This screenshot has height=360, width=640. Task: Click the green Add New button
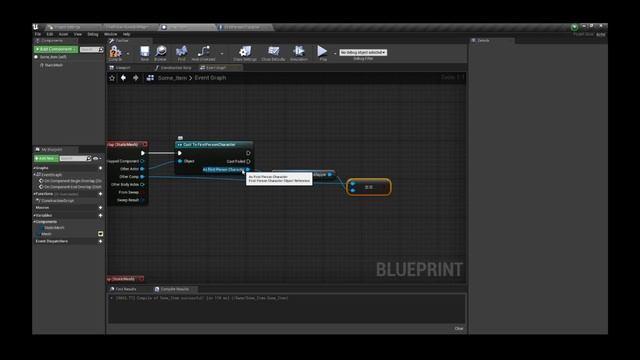[x=46, y=158]
